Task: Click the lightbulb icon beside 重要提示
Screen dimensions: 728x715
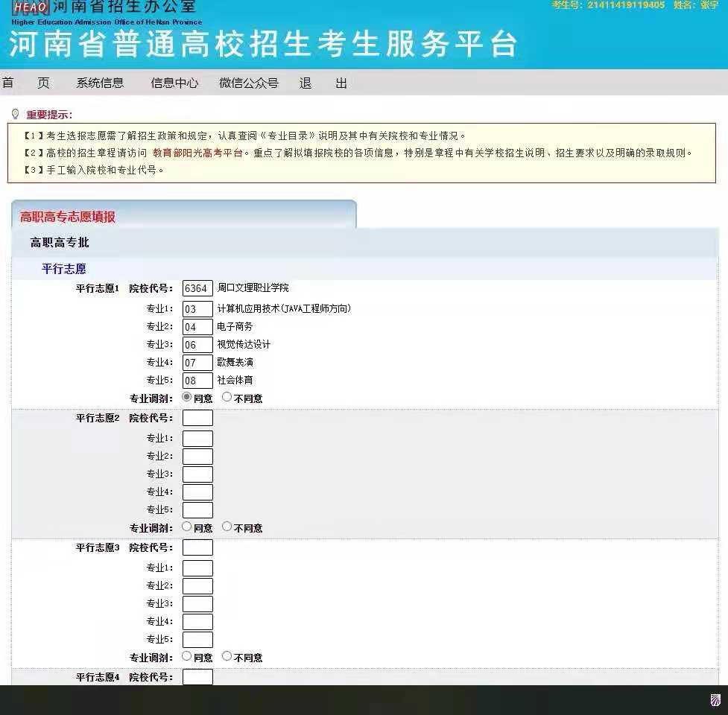Action: 15,114
